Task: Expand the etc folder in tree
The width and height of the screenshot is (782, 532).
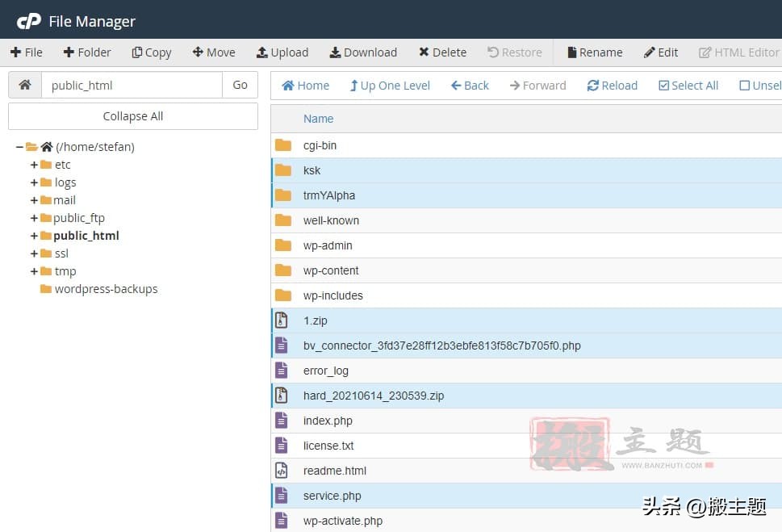Action: pyautogui.click(x=34, y=165)
